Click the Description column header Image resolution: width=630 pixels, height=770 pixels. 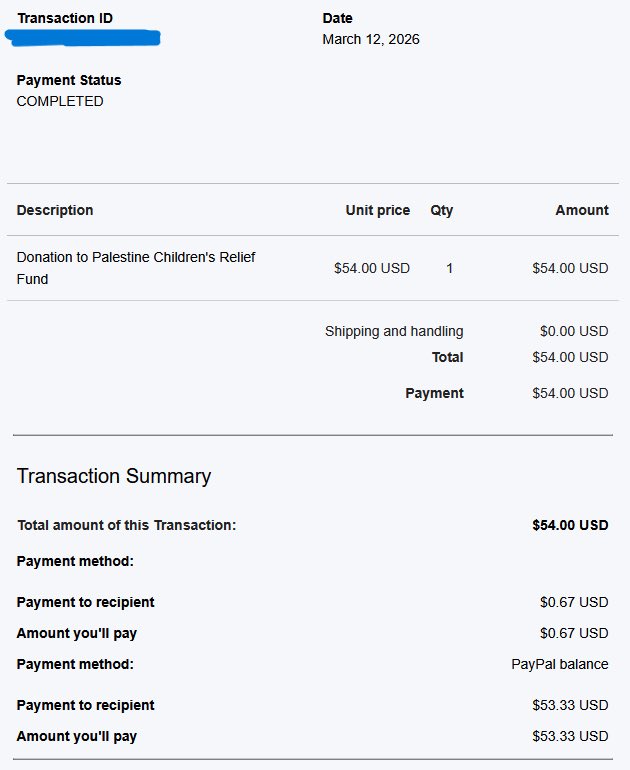point(55,210)
